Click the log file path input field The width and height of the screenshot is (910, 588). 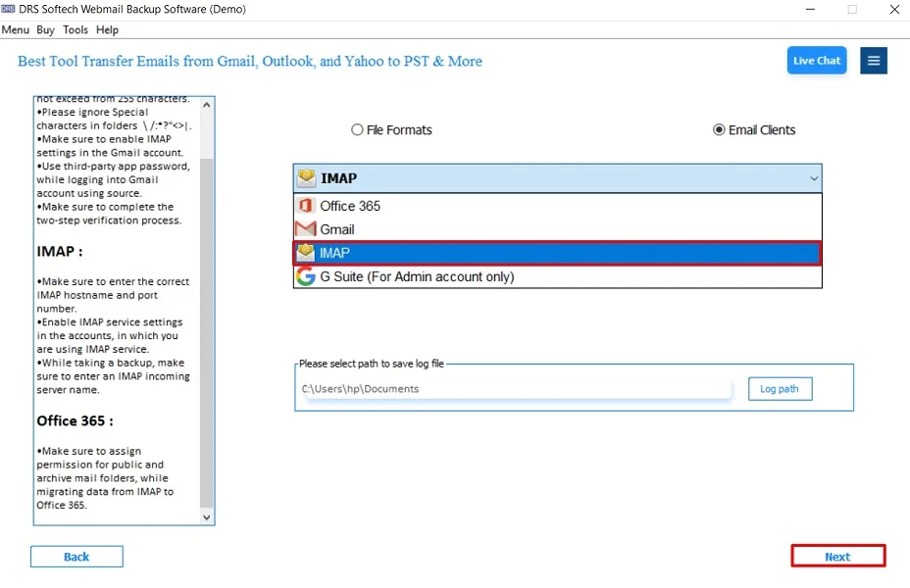[510, 388]
